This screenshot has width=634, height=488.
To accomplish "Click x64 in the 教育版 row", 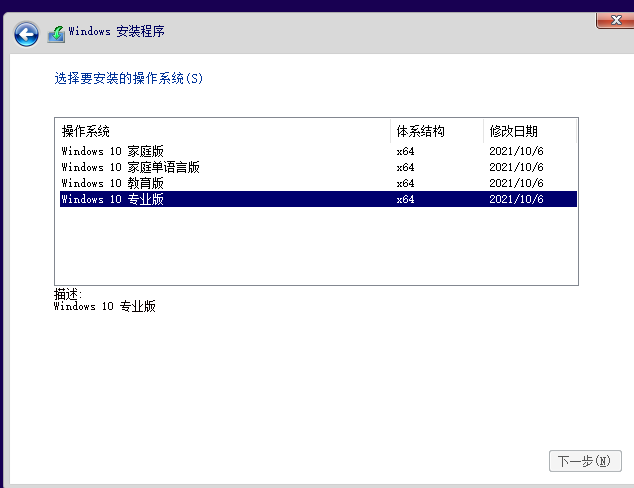I will [405, 183].
